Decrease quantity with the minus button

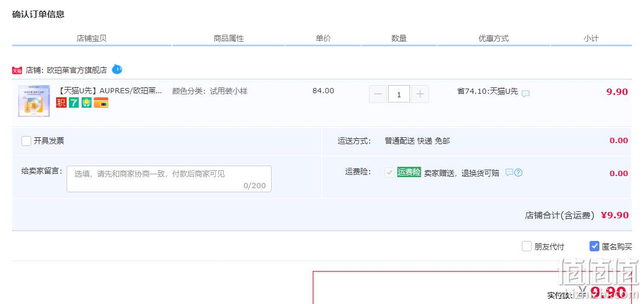click(x=378, y=94)
